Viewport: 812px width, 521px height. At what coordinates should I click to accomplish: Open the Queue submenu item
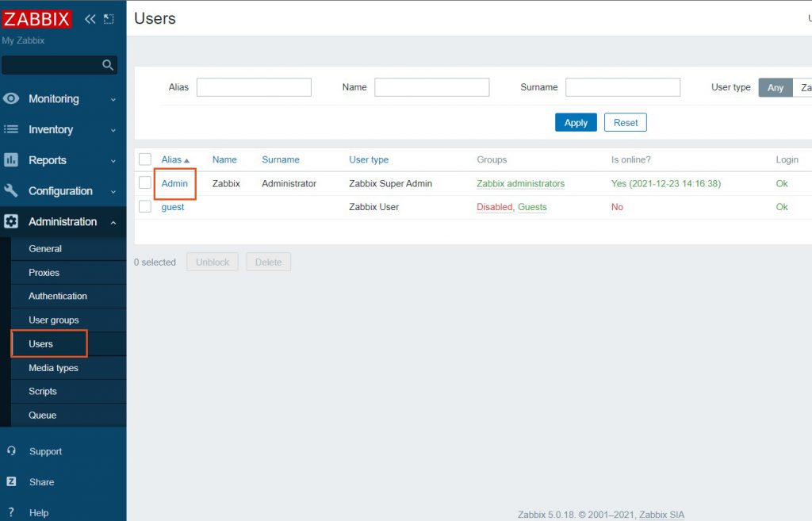click(x=68, y=415)
